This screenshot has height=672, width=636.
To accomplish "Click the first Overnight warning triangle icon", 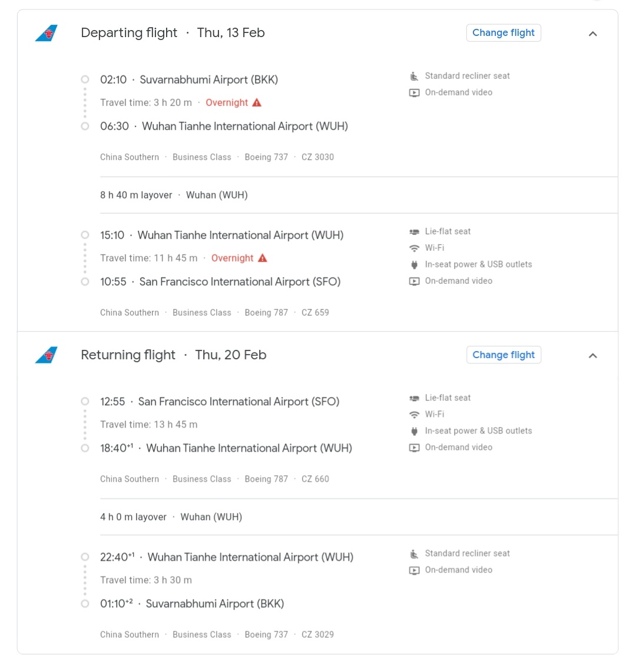I will [257, 102].
